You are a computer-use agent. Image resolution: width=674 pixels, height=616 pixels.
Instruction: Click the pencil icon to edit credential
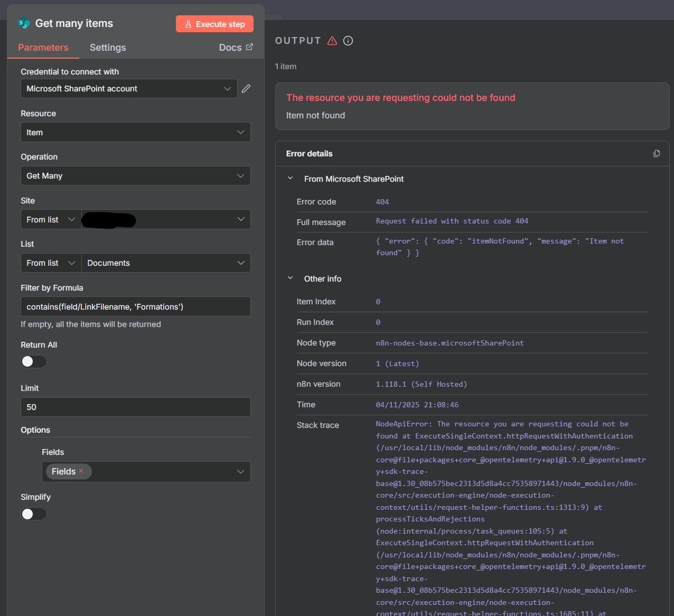[x=246, y=89]
